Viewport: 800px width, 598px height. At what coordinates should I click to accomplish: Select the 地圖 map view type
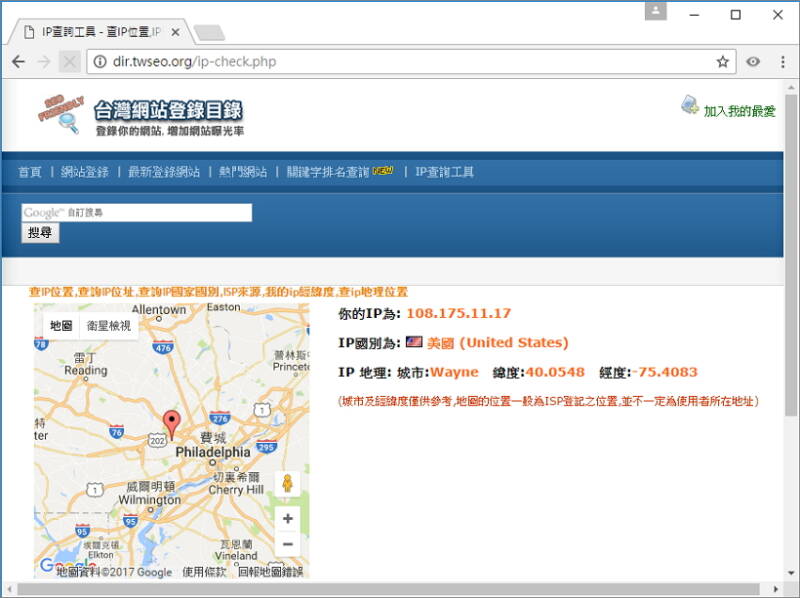[61, 325]
